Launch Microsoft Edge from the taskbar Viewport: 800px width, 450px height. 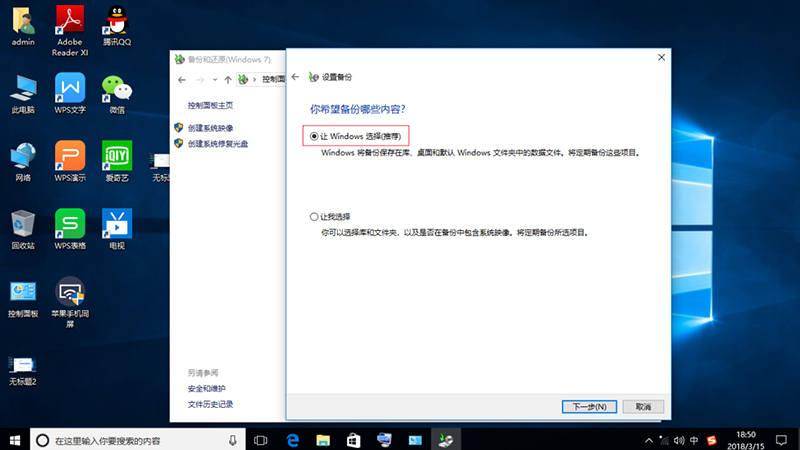[x=292, y=440]
